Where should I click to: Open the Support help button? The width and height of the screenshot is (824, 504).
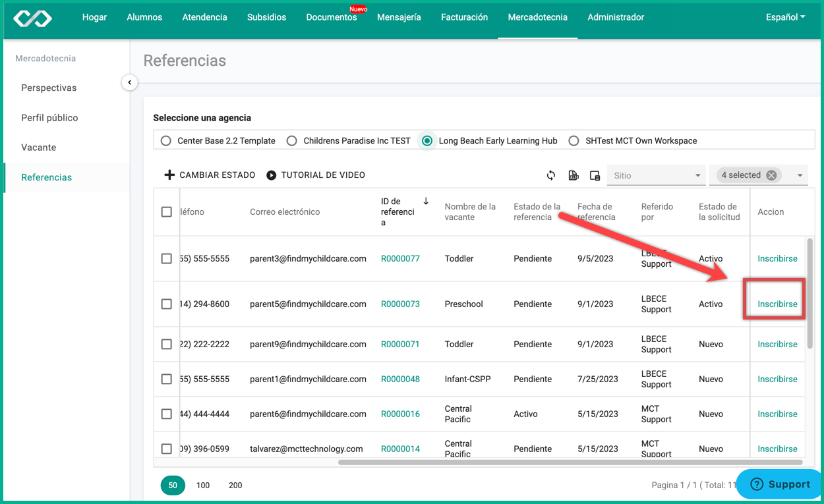780,484
